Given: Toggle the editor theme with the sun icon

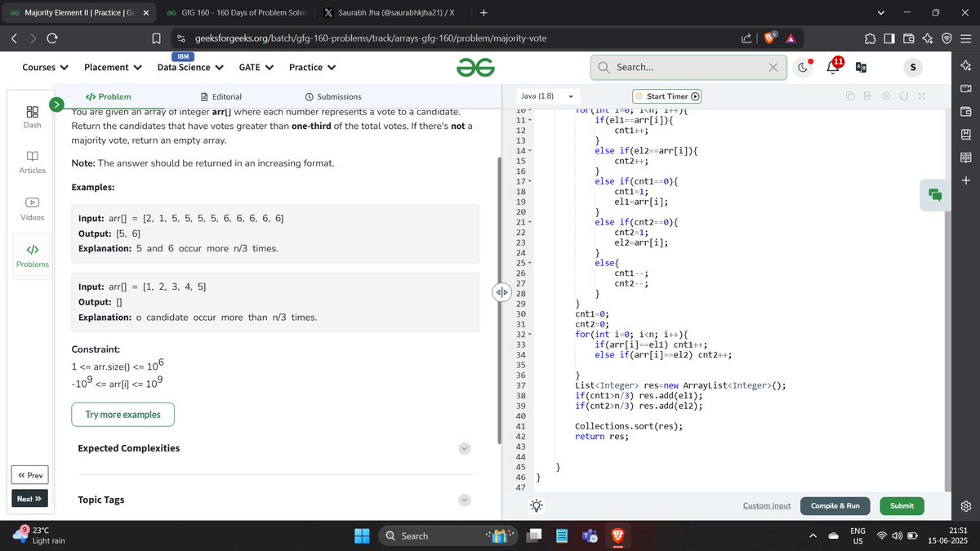Looking at the screenshot, I should 536,505.
